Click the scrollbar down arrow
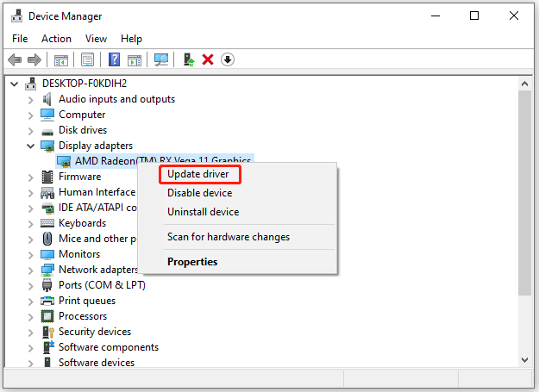539x392 pixels. [x=524, y=360]
